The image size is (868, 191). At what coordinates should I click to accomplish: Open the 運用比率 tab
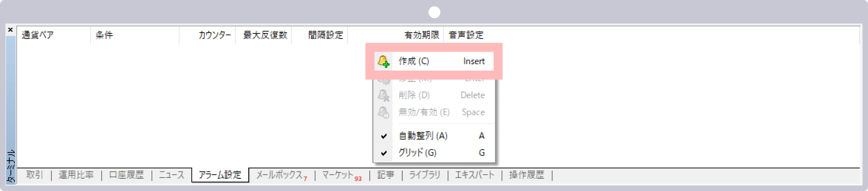pyautogui.click(x=76, y=175)
